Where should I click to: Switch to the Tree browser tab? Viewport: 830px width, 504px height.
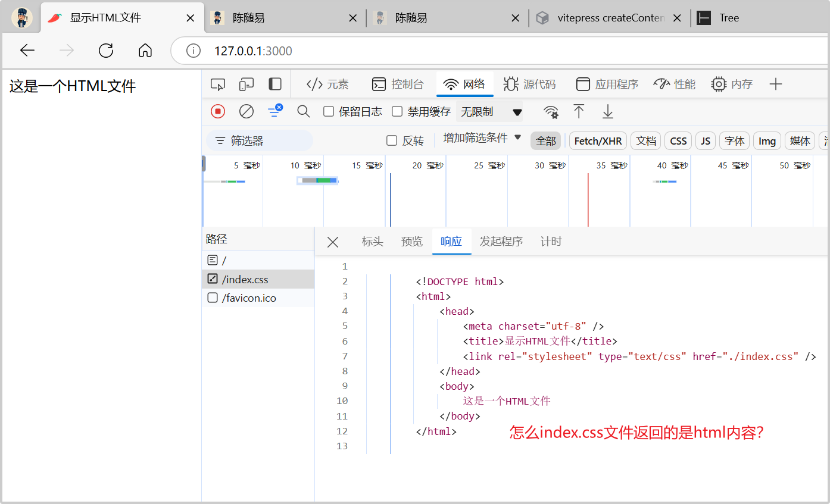[x=759, y=18]
